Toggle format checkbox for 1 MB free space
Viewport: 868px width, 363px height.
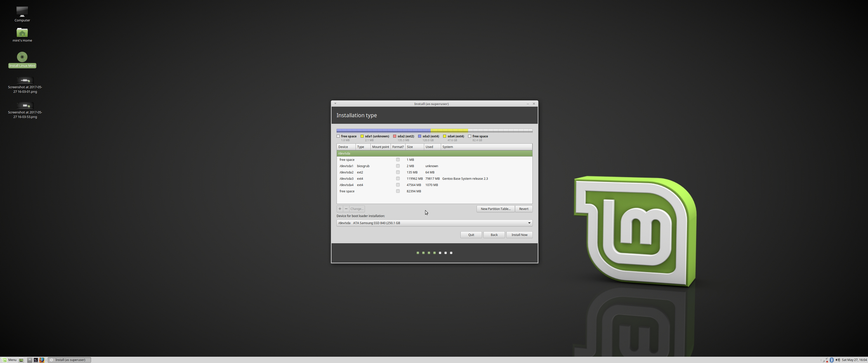click(398, 160)
